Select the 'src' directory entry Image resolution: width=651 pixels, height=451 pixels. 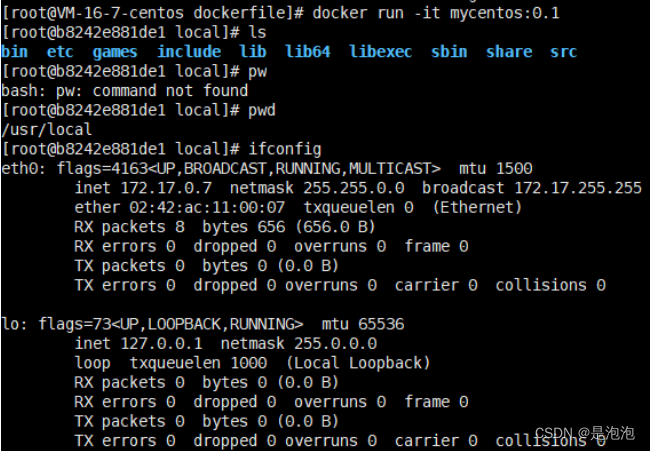point(563,51)
